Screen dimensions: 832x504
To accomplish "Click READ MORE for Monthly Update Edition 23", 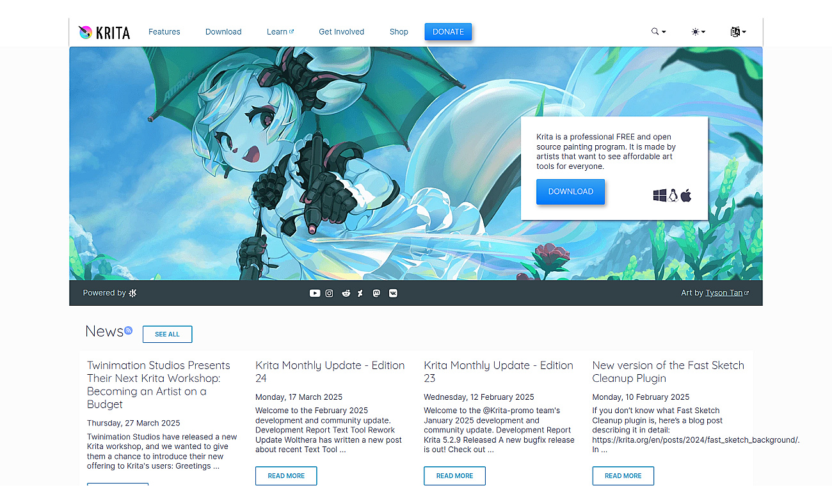I will 454,476.
